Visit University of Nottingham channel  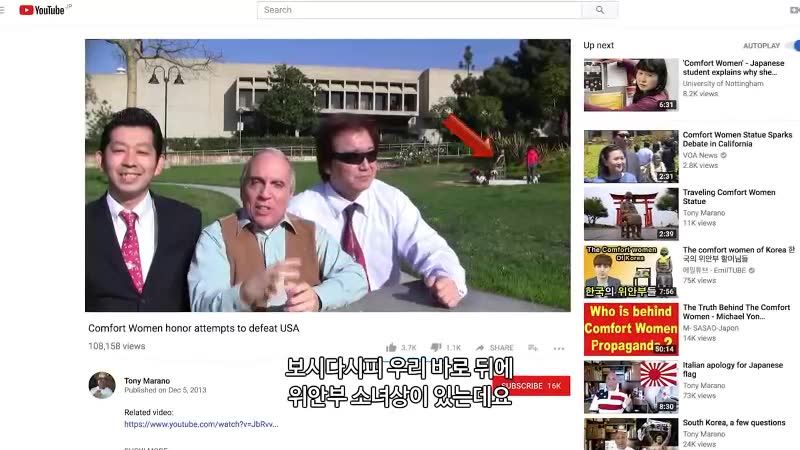pos(723,84)
